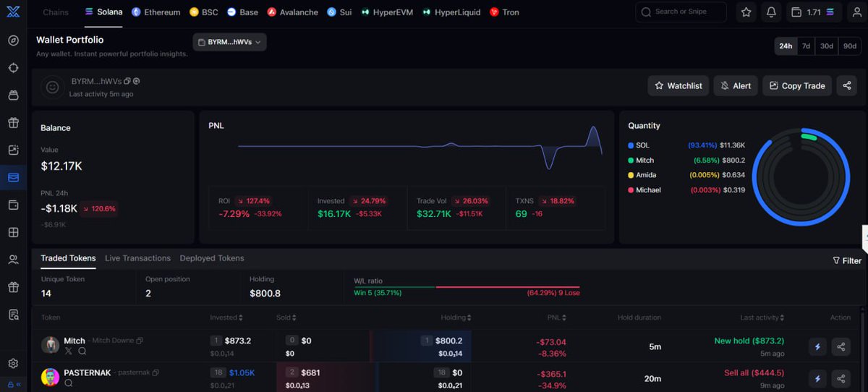Copy the pasternak token address
This screenshot has width=868, height=392.
tap(156, 372)
